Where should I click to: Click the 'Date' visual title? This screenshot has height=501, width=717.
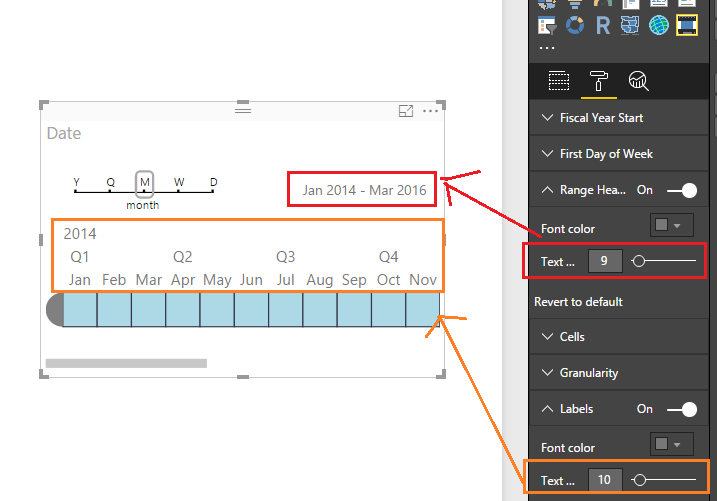click(64, 133)
